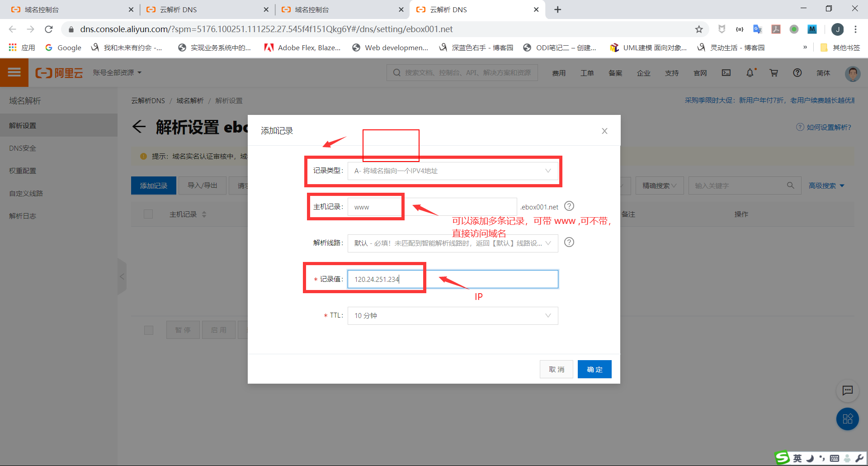The width and height of the screenshot is (868, 466).
Task: Click the 确定 button to confirm
Action: 594,369
